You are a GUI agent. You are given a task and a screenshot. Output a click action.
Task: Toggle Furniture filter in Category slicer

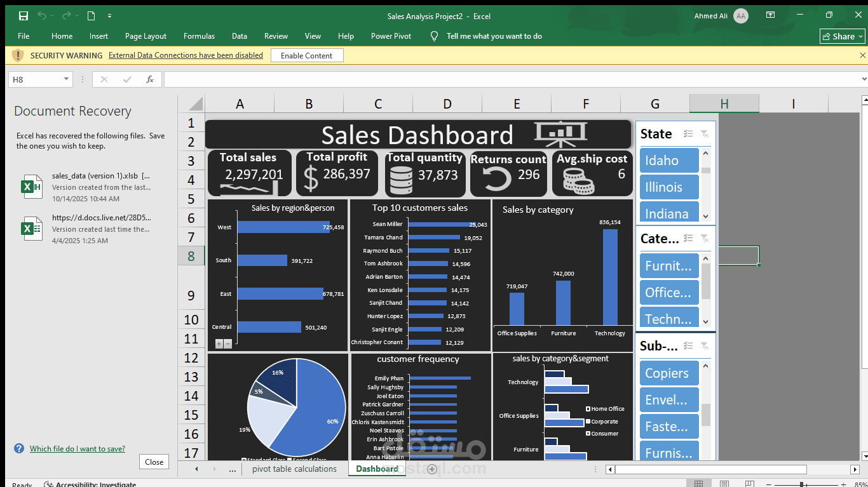(x=669, y=265)
